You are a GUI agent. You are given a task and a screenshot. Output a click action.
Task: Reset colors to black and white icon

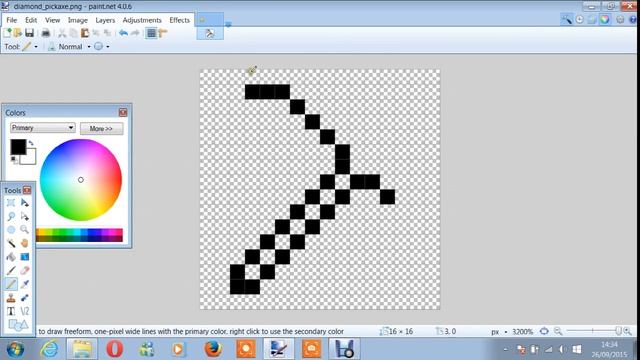coord(14,160)
